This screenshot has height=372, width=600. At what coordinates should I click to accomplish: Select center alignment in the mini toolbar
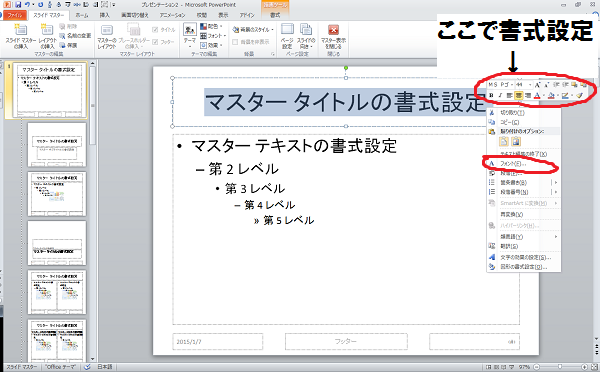coord(518,95)
